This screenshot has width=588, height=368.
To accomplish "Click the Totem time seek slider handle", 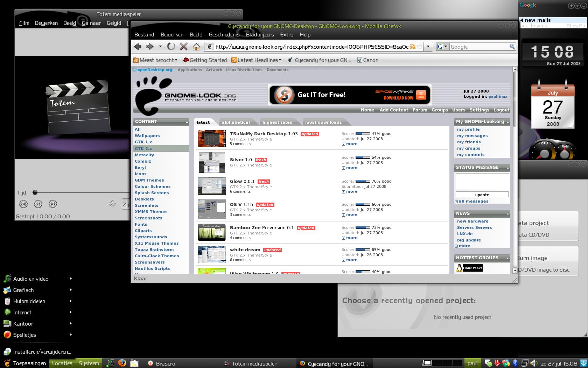I will point(35,192).
